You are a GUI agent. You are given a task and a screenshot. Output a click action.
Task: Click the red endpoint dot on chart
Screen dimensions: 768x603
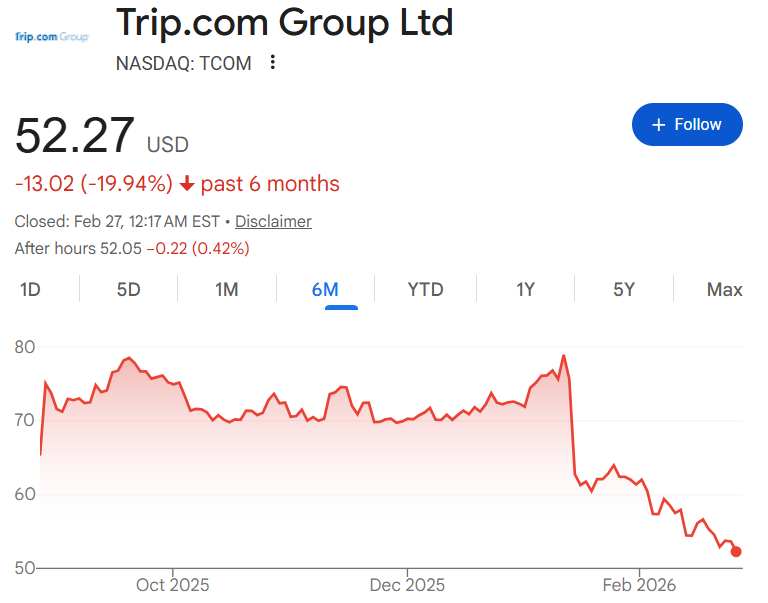click(737, 551)
